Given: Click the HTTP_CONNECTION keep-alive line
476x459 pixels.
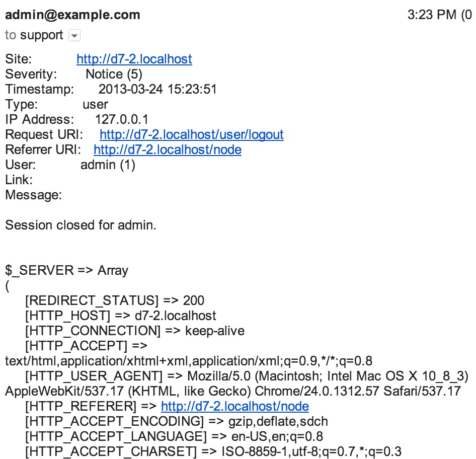Looking at the screenshot, I should coord(135,331).
